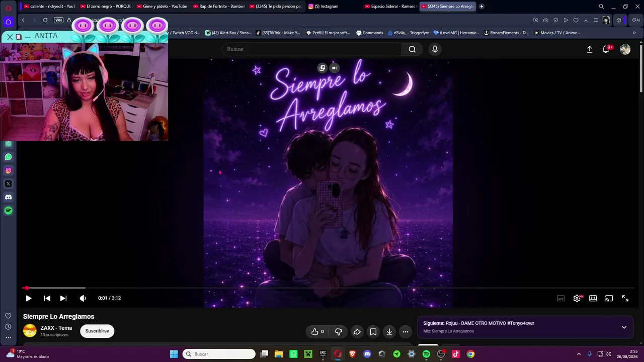Open the sidebar three-dot setup menu
The image size is (644, 362).
(x=8, y=337)
